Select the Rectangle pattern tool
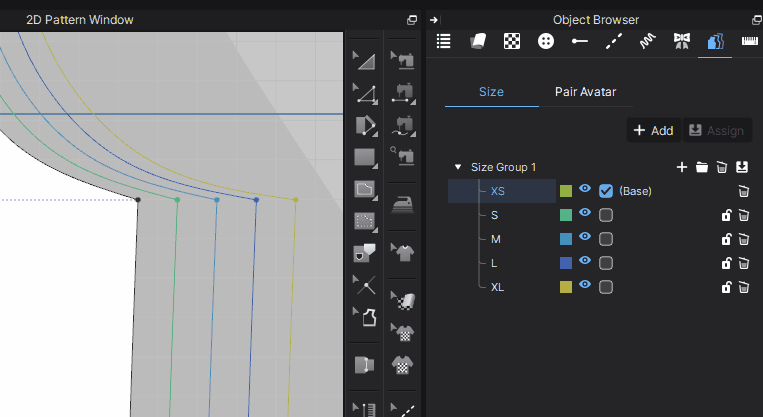Image resolution: width=763 pixels, height=417 pixels. coord(365,158)
